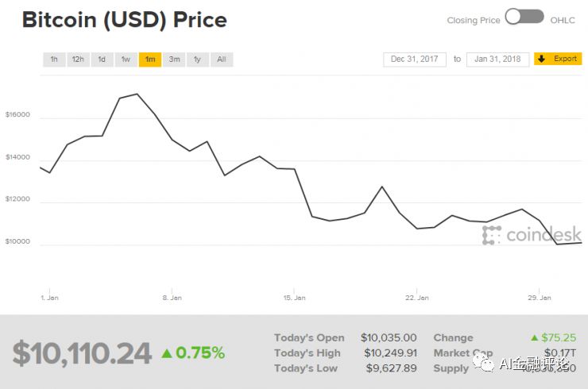Show the 3m price range
Screen dimensions: 588x389
[174, 60]
